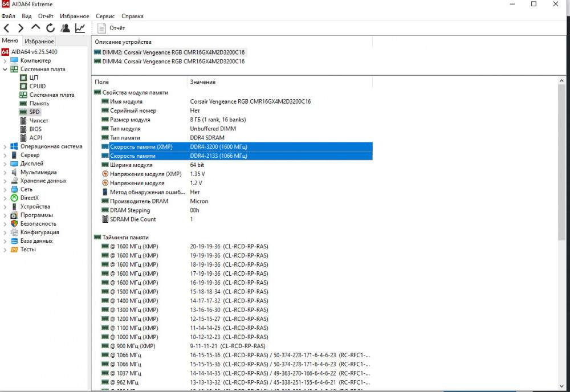Refresh the page with the reload icon
The image size is (570, 392).
[x=51, y=28]
